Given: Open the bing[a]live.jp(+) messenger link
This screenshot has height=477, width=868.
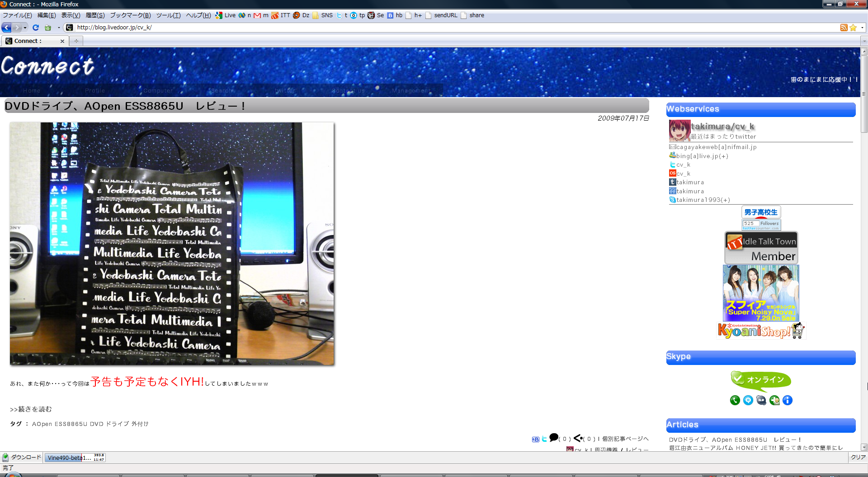Looking at the screenshot, I should coord(699,156).
